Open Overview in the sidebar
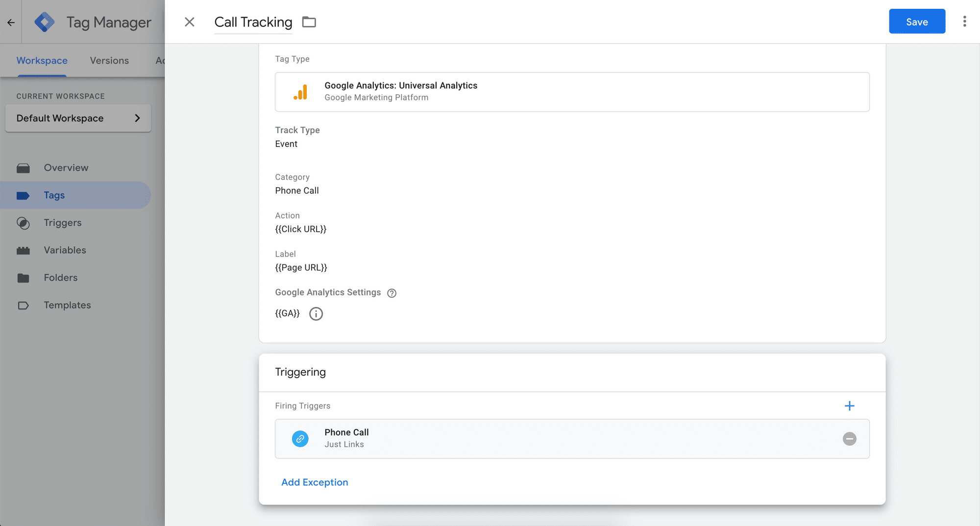Viewport: 980px width, 526px height. coord(76,168)
